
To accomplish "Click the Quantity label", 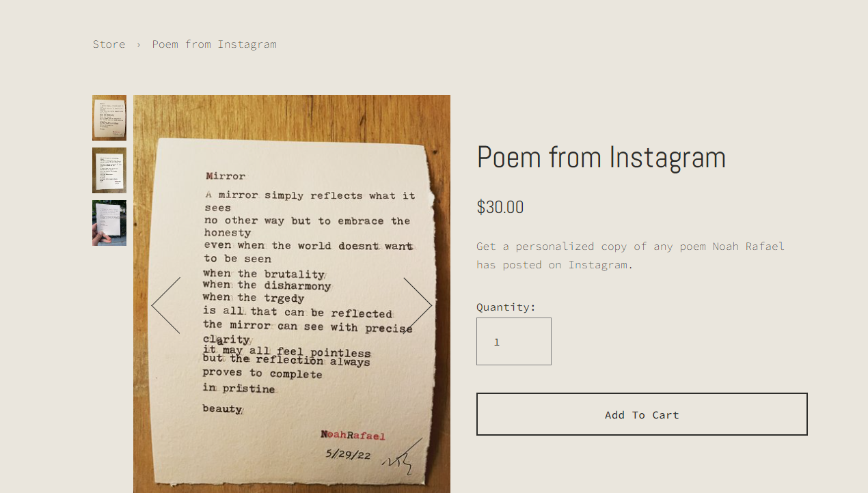I will point(506,307).
